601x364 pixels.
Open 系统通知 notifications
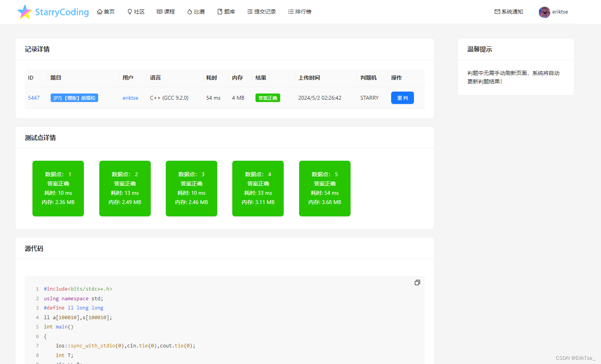[512, 12]
